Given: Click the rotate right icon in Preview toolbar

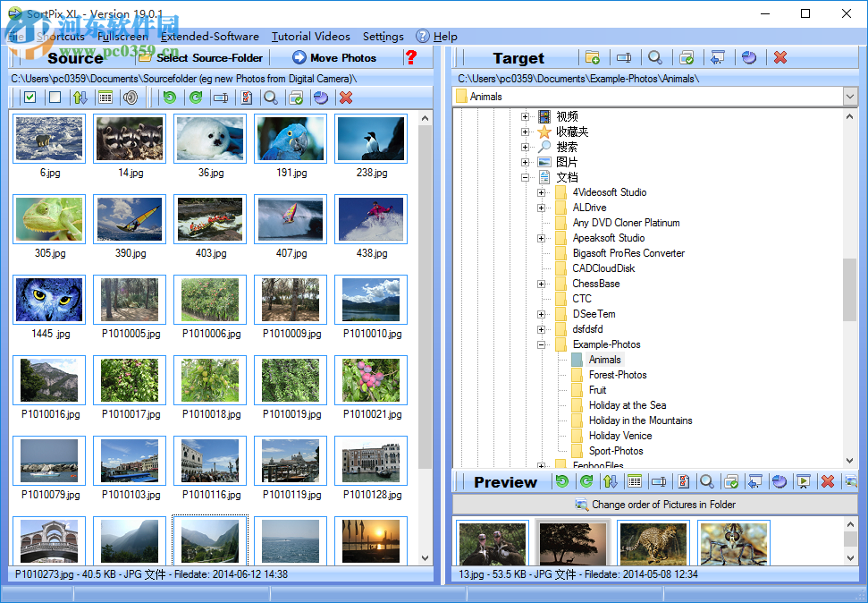Looking at the screenshot, I should point(586,481).
